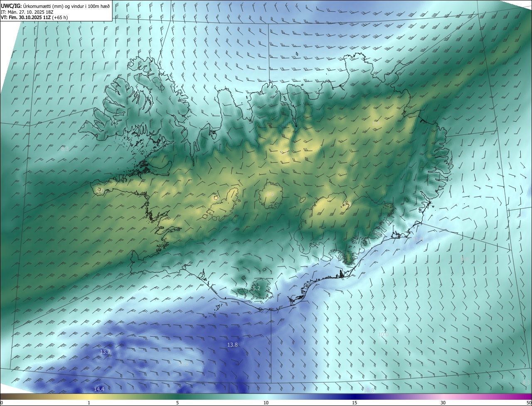Click the 0 tick on the color scale
This screenshot has height=406, width=532.
pyautogui.click(x=2, y=403)
